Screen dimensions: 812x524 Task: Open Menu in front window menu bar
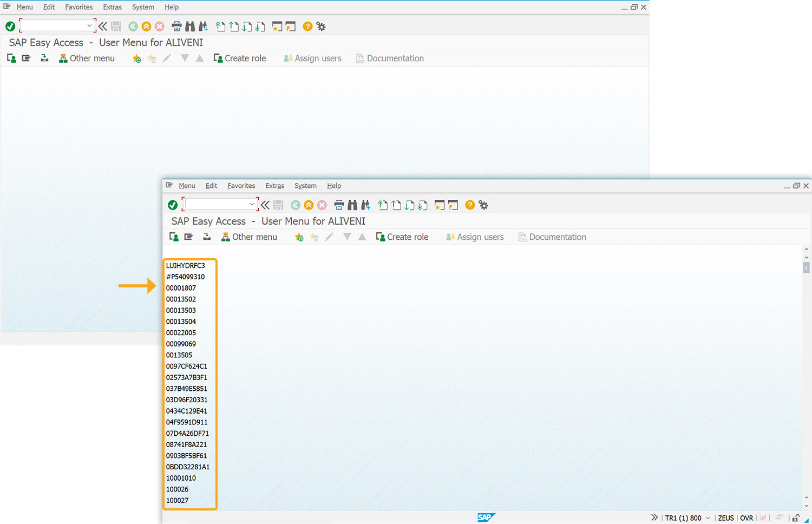tap(187, 186)
